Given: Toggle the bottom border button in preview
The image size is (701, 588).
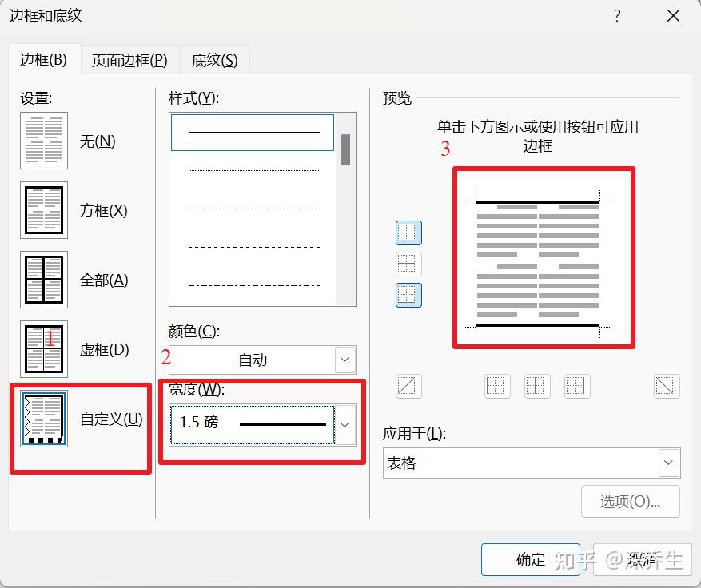Looking at the screenshot, I should (x=408, y=296).
